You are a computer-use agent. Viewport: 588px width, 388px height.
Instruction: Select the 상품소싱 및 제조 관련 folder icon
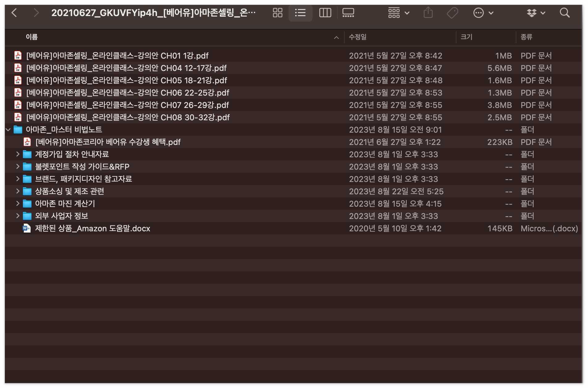point(27,191)
